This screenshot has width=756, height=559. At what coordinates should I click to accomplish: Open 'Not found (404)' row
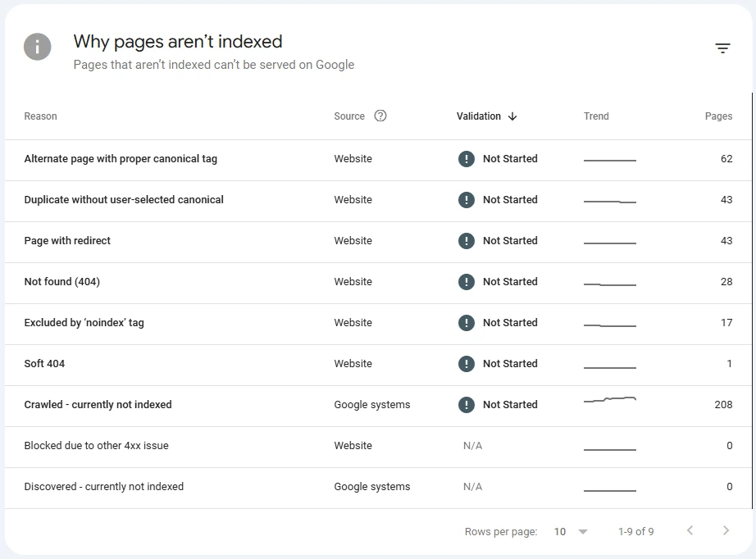[x=378, y=284]
